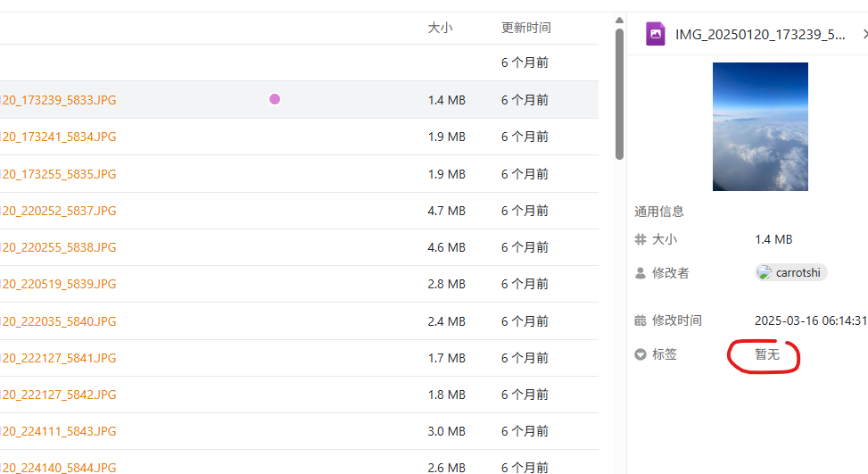Screen dimensions: 868x474
Task: Open file ending 224111_5843.JPG
Action: click(x=58, y=431)
